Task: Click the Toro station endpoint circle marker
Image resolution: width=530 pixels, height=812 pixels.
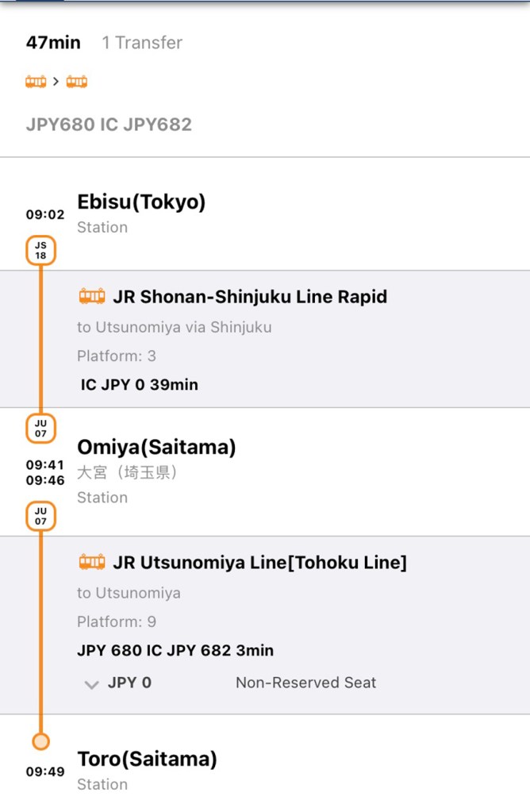Action: [x=40, y=741]
